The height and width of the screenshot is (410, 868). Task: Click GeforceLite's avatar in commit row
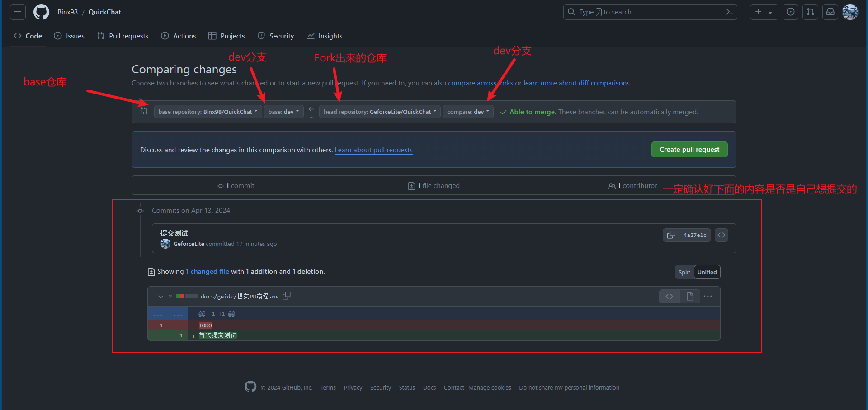[165, 244]
